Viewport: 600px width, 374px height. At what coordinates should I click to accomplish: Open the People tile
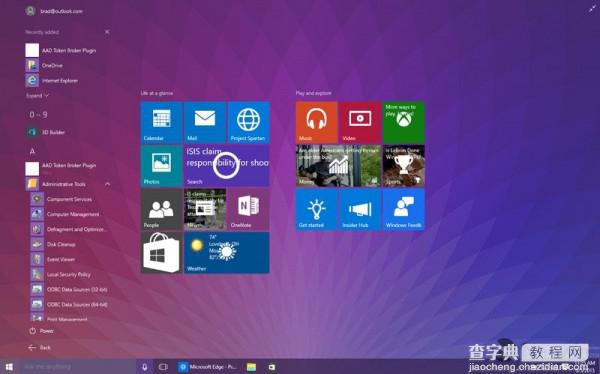161,209
